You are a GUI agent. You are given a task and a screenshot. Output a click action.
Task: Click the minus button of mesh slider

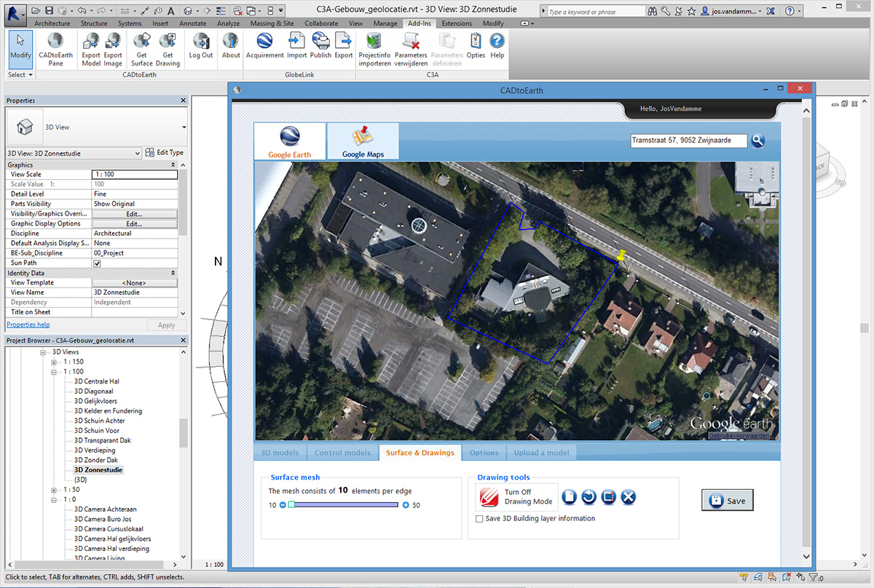pos(283,505)
